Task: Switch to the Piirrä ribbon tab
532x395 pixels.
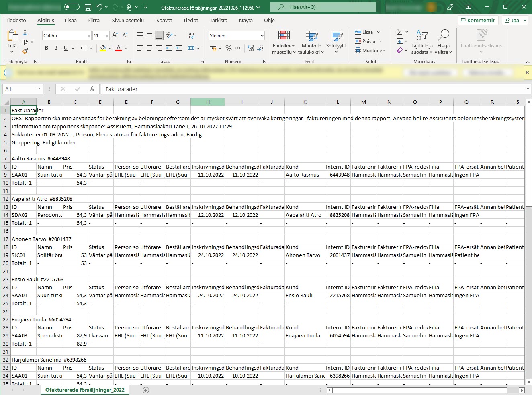Action: pos(94,20)
